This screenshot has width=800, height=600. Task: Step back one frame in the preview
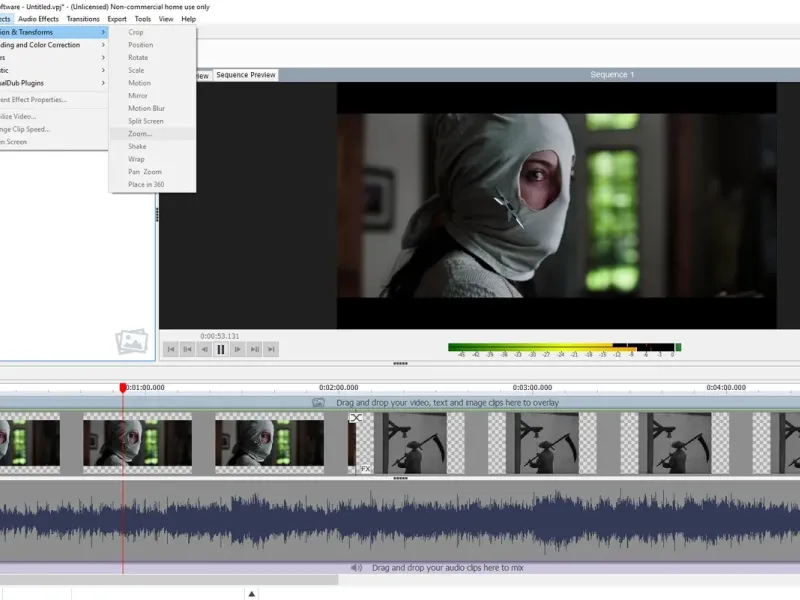coord(204,349)
